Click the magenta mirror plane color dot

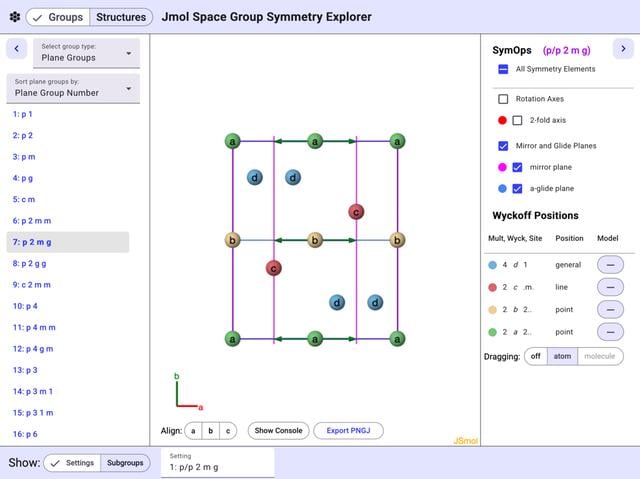pyautogui.click(x=502, y=167)
